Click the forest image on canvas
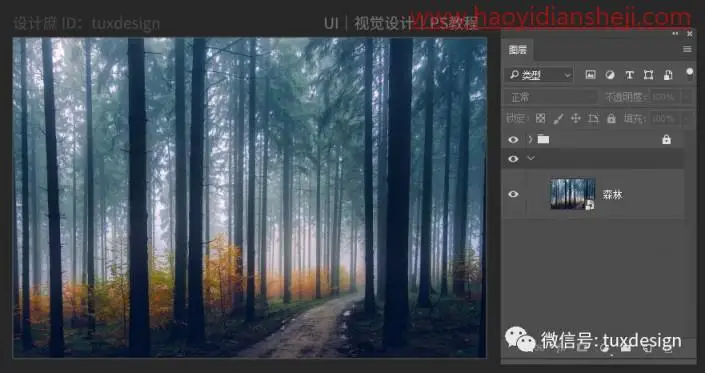705x373 pixels. click(250, 198)
